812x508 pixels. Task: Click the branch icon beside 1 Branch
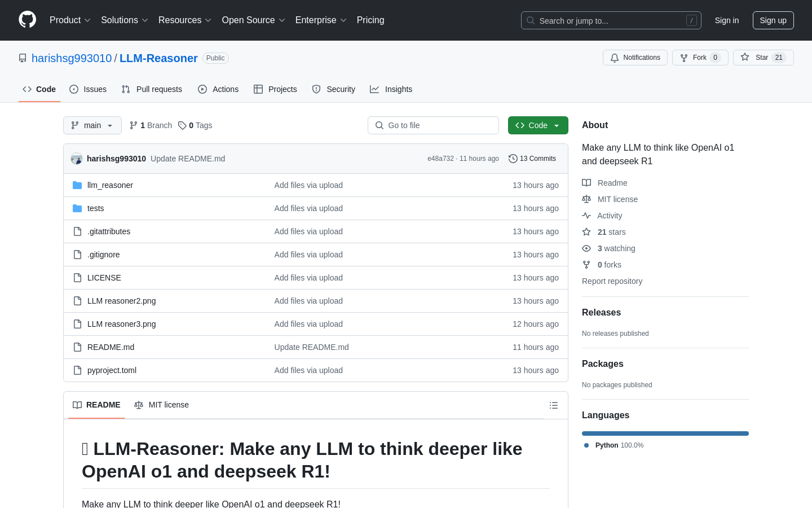(x=134, y=125)
